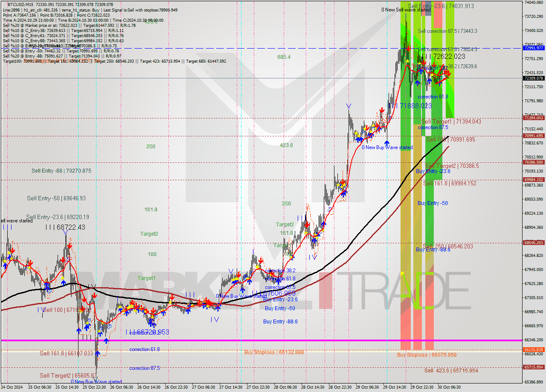Click the "Sell correction 87.5 | 73443.3" label
546x392 pixels.
click(x=447, y=31)
